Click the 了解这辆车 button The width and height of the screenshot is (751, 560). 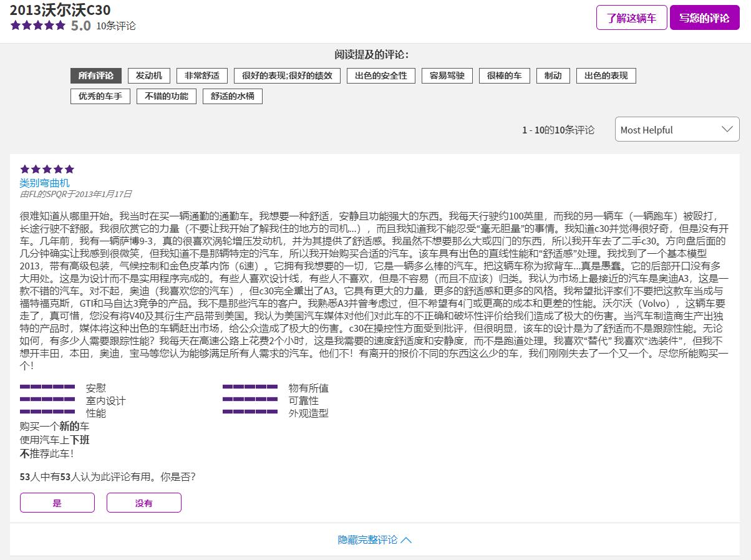632,18
